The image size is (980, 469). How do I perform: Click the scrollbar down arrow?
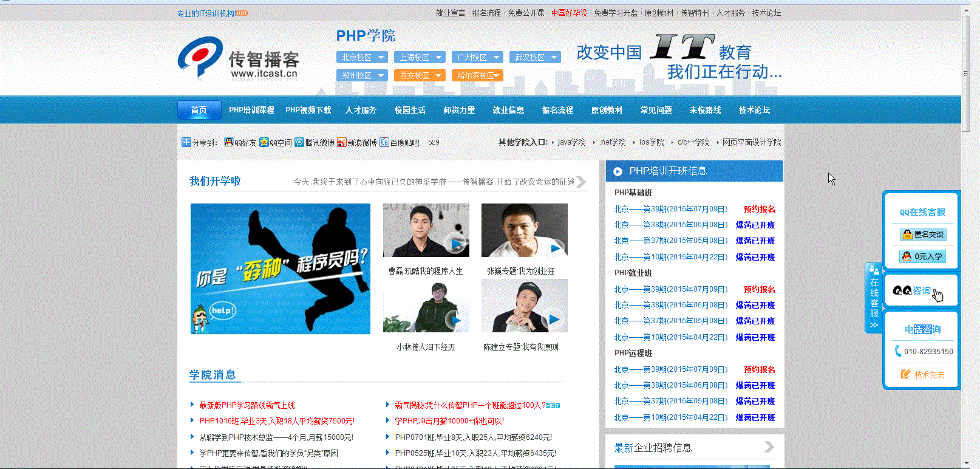click(965, 464)
